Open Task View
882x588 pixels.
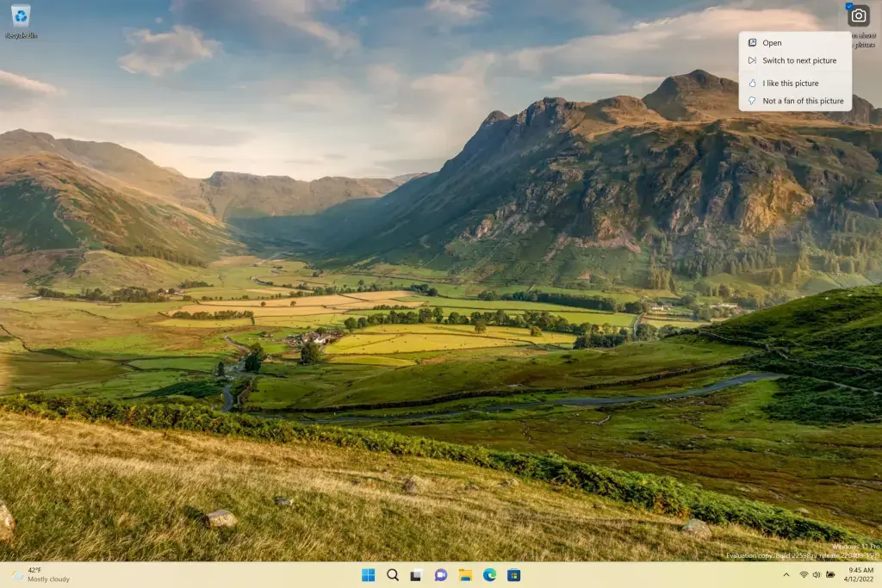tap(417, 574)
